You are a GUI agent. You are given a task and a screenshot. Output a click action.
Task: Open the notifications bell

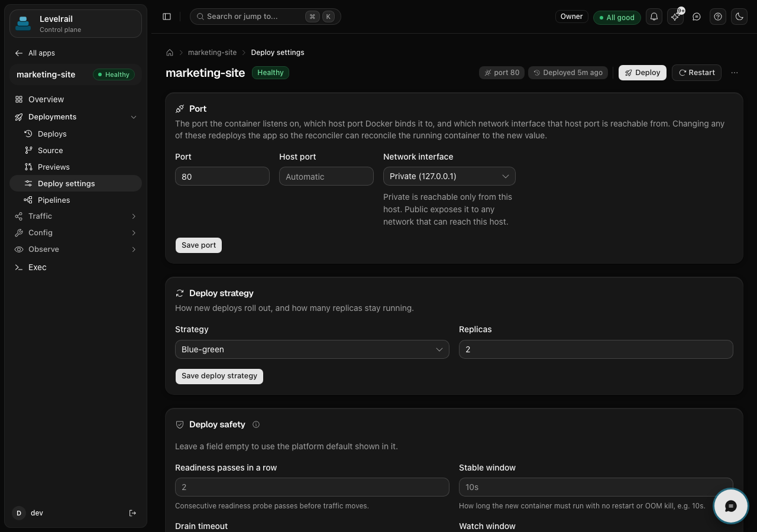click(654, 17)
